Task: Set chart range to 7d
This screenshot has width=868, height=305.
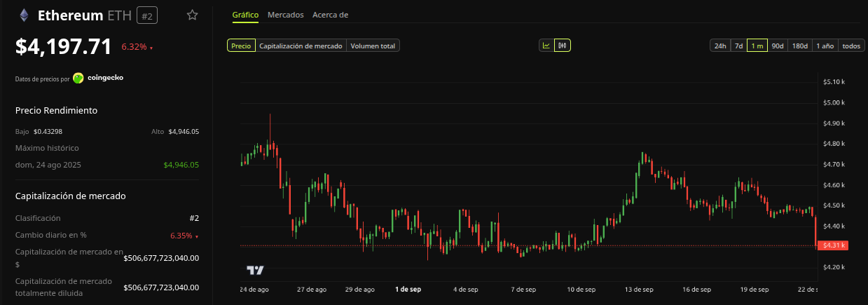Action: pyautogui.click(x=738, y=46)
